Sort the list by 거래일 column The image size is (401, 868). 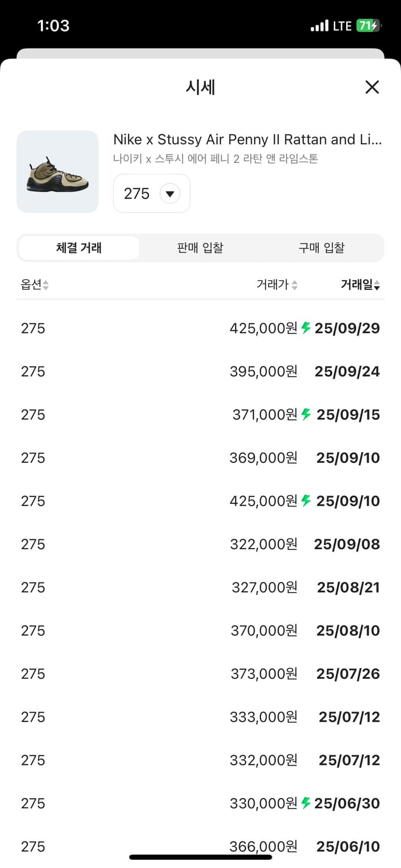pos(360,285)
